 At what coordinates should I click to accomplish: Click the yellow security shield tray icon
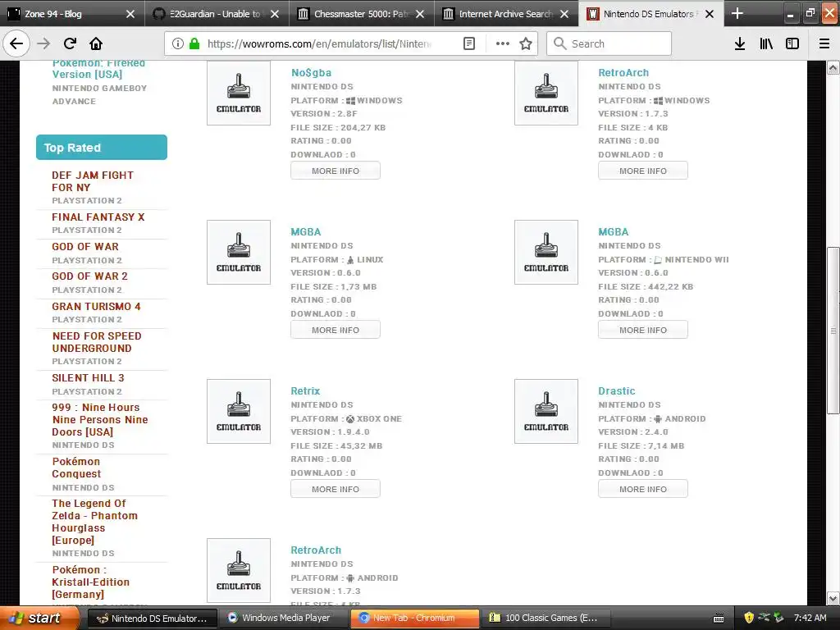[749, 618]
